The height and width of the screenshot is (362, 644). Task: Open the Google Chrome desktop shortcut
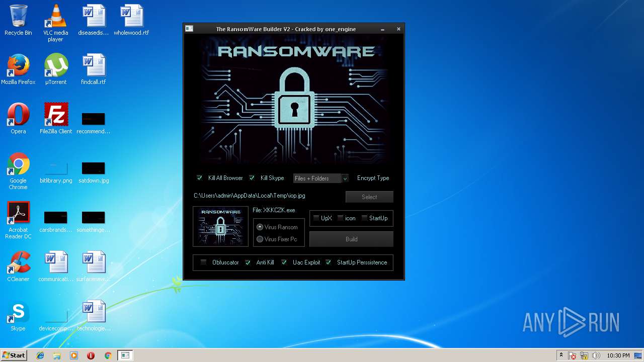pyautogui.click(x=18, y=171)
